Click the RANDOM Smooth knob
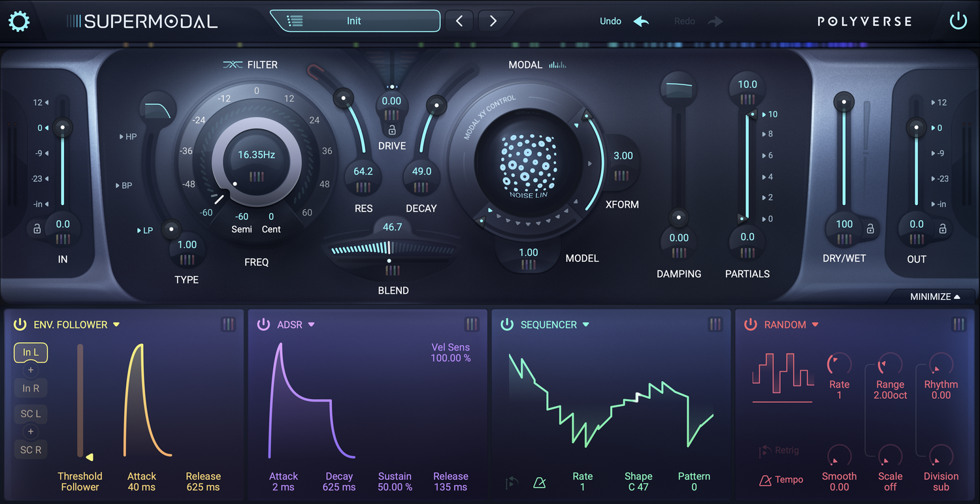Image resolution: width=980 pixels, height=504 pixels. click(839, 457)
